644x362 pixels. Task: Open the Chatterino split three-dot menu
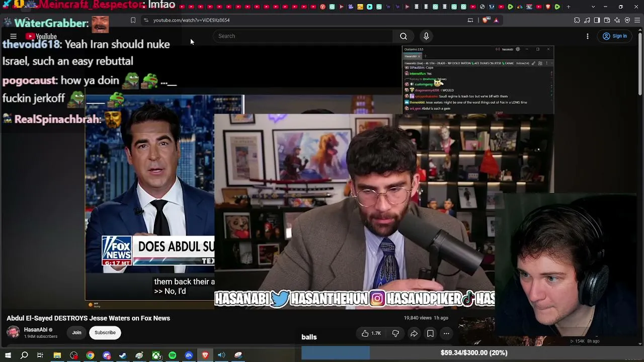[546, 63]
